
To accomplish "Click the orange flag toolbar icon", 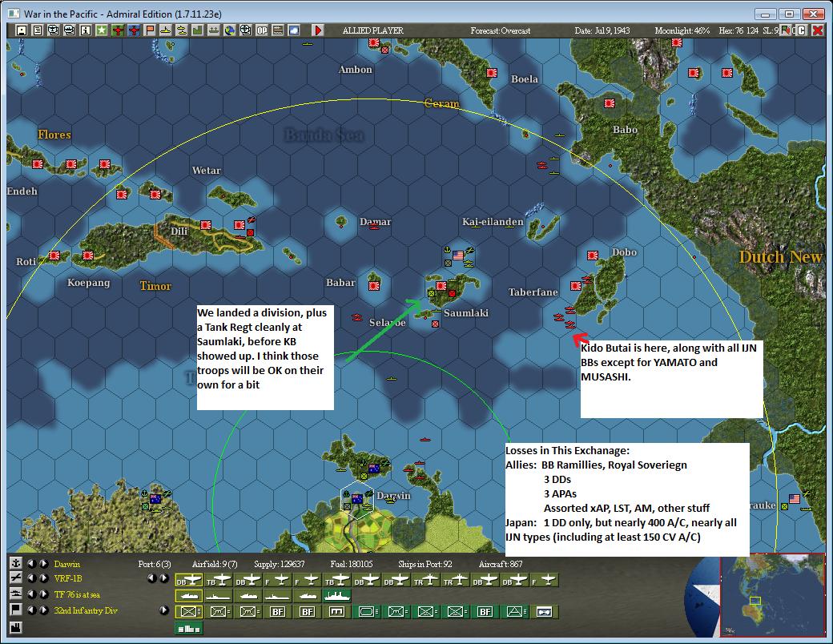I will click(149, 30).
